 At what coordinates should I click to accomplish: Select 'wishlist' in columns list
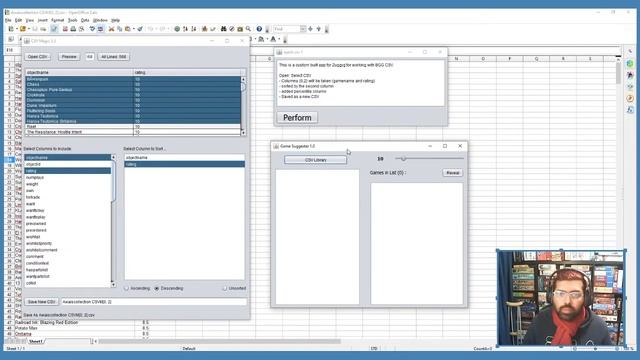tap(67, 237)
